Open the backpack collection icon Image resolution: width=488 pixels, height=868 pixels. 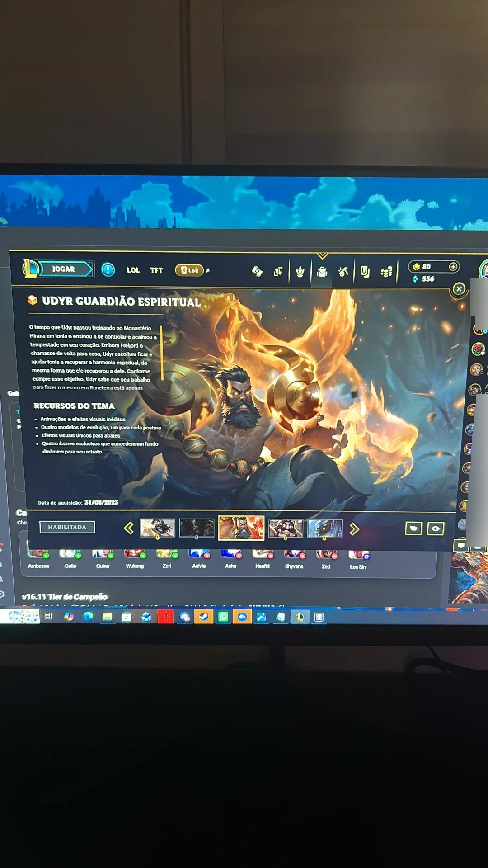pos(322,272)
